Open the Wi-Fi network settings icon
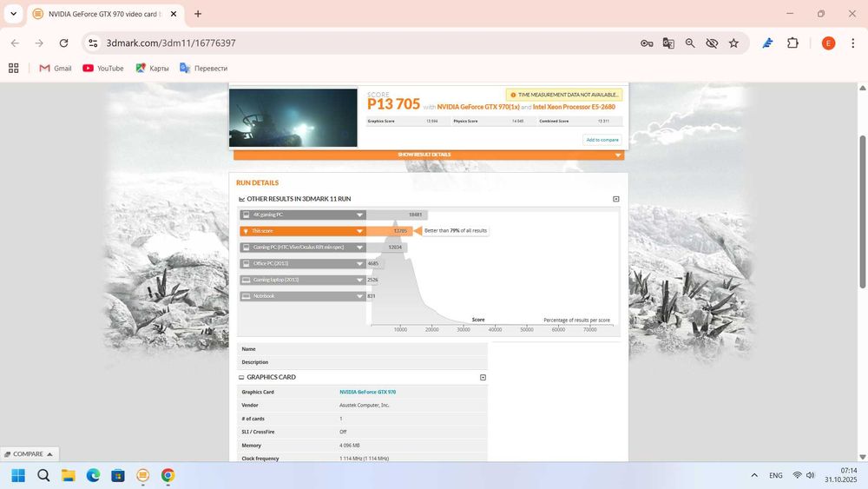This screenshot has width=868, height=489. tap(797, 475)
